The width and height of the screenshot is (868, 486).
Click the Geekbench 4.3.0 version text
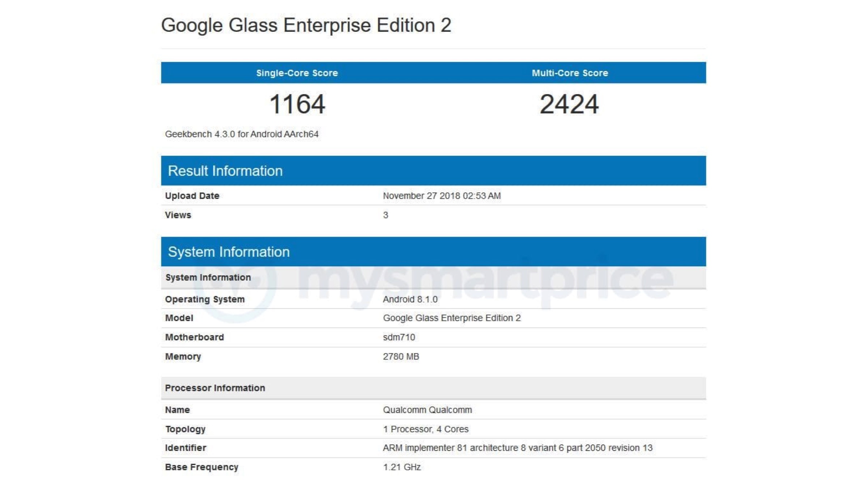(x=242, y=134)
